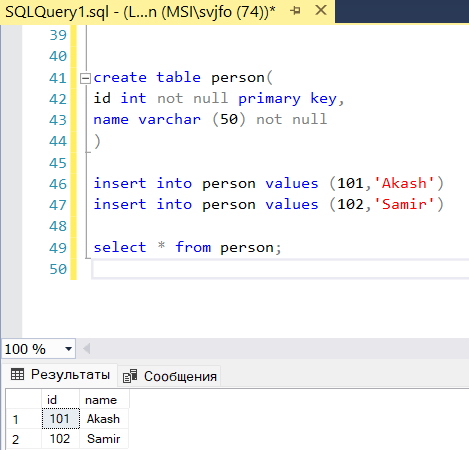Select the id column header
The height and width of the screenshot is (450, 469).
click(x=60, y=399)
